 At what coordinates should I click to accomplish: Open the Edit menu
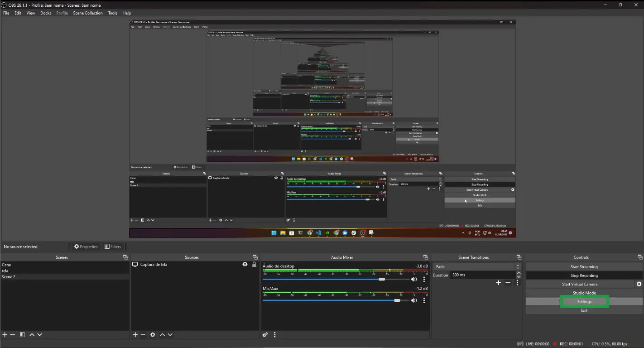18,13
